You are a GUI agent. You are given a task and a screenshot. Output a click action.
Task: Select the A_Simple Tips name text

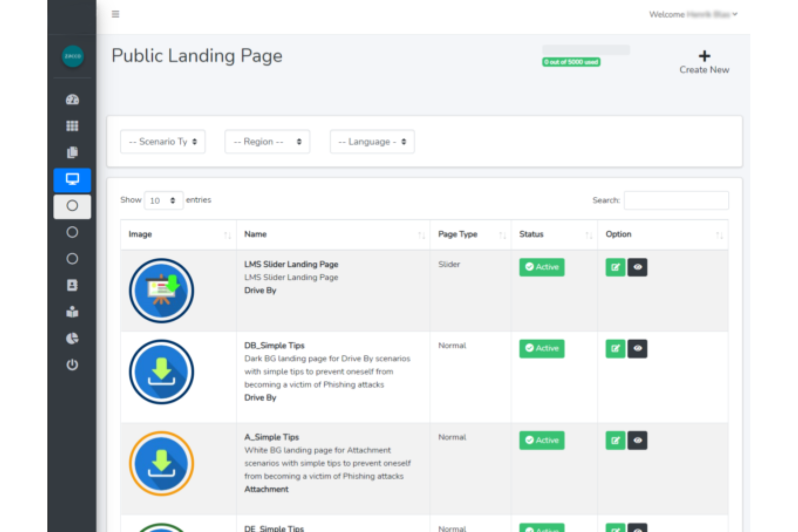[272, 437]
